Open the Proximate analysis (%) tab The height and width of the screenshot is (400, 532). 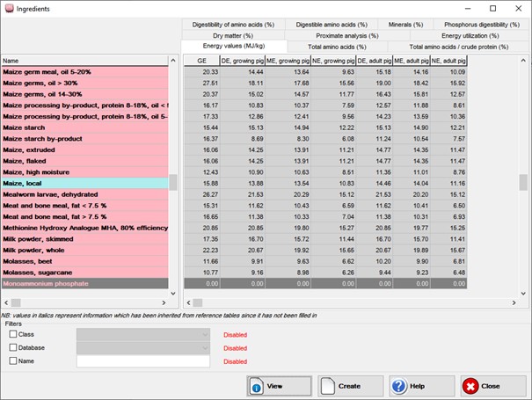pyautogui.click(x=347, y=36)
